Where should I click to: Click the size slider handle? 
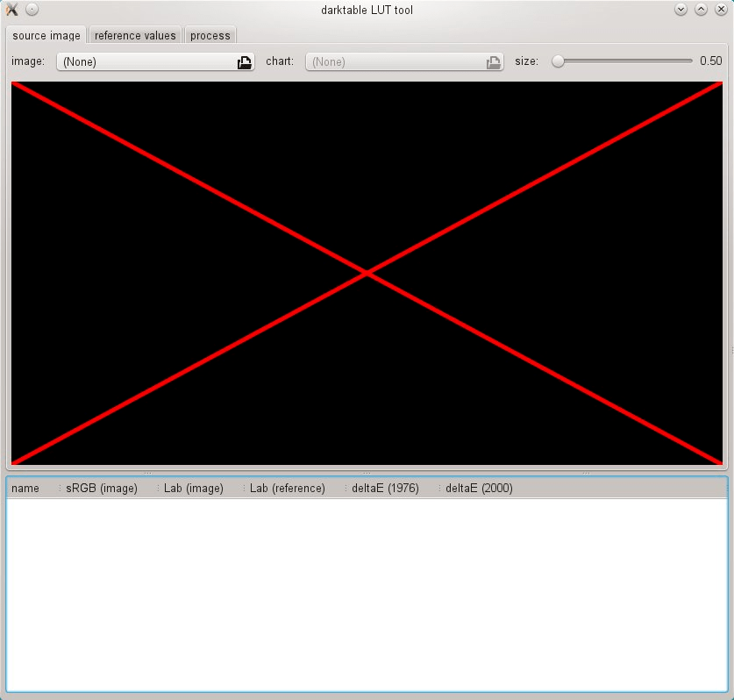pos(556,61)
